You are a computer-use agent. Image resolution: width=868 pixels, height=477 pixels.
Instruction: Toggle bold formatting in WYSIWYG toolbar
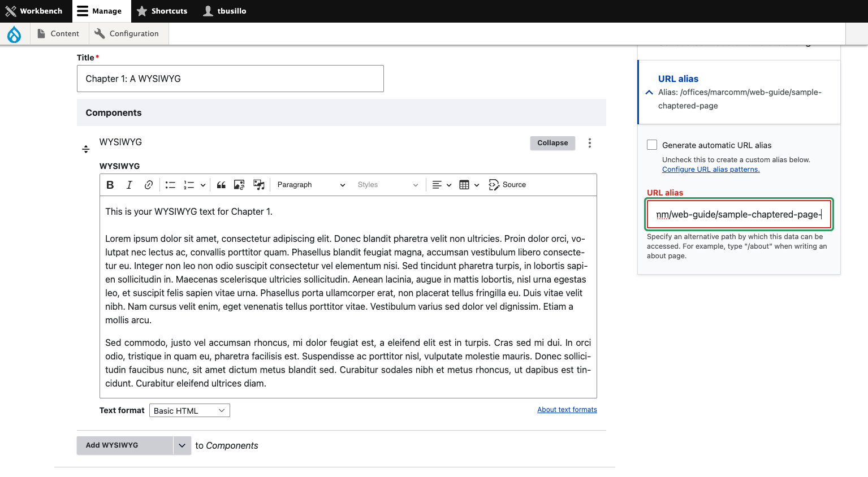click(x=110, y=185)
